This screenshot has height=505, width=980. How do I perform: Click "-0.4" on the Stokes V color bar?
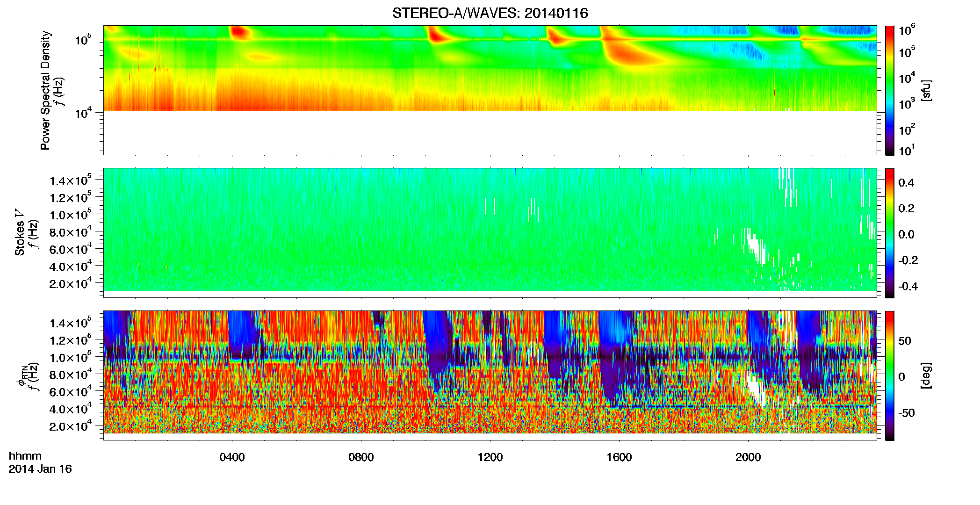908,287
